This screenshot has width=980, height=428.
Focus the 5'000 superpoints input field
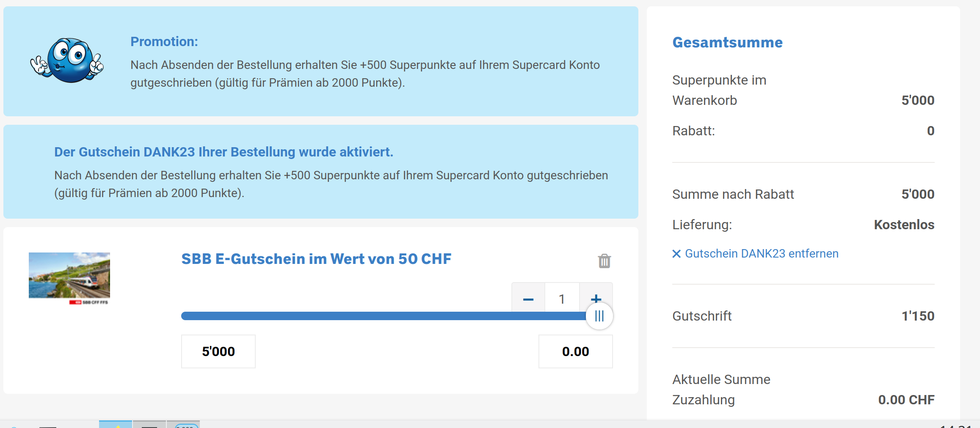click(218, 351)
